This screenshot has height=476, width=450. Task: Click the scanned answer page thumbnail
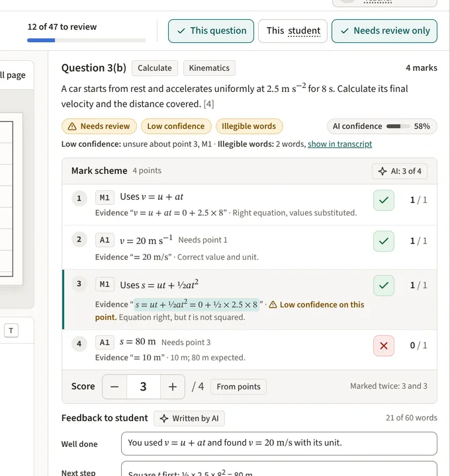11,199
